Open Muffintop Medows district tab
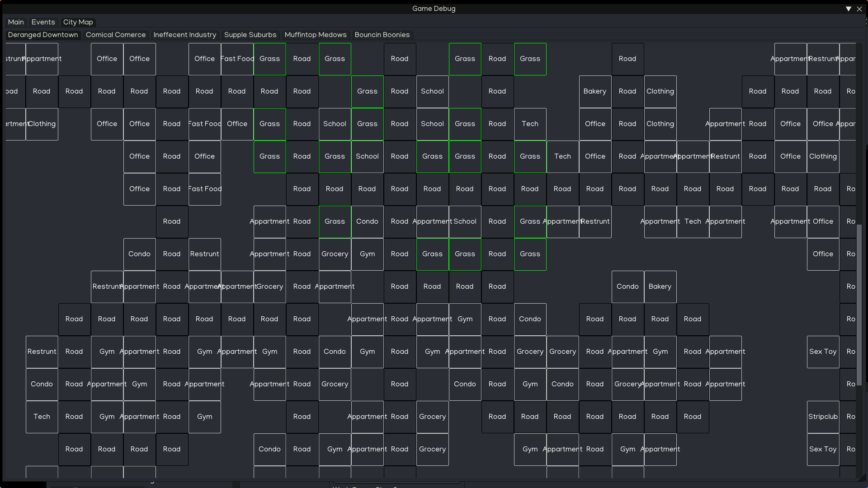 click(x=316, y=35)
